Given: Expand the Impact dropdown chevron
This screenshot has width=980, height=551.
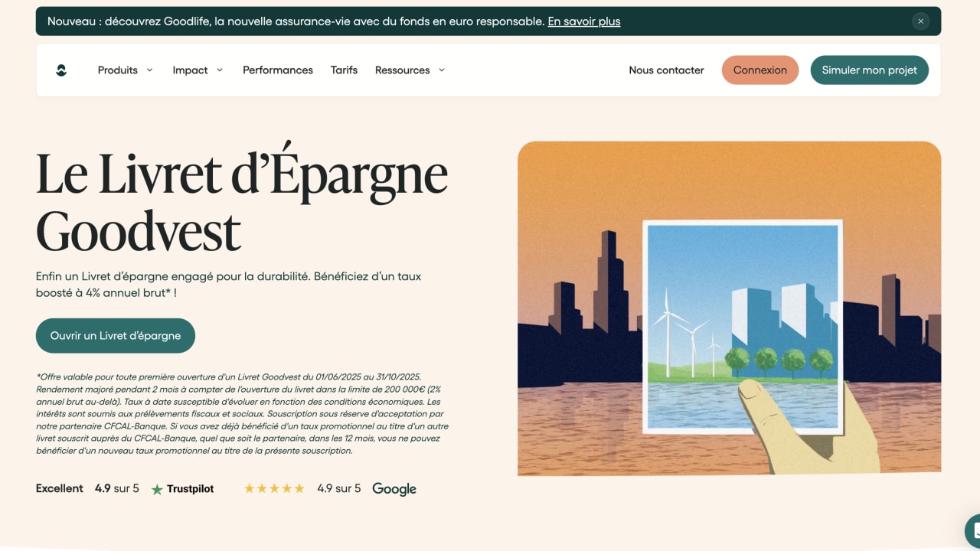Looking at the screenshot, I should 220,70.
